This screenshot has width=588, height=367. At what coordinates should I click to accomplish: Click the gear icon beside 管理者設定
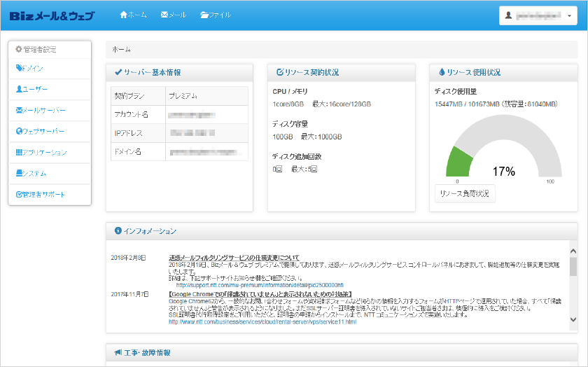pyautogui.click(x=19, y=49)
